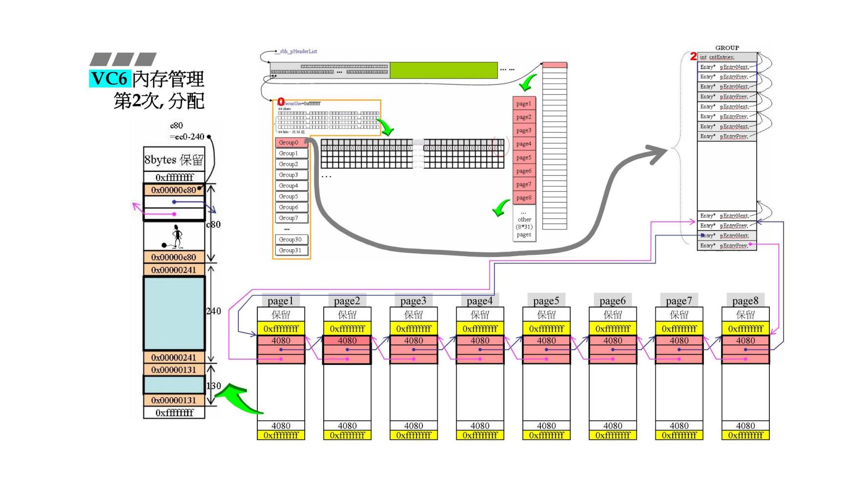868x488 pixels.
Task: Click pink page4 box in vertical page list
Action: click(524, 144)
